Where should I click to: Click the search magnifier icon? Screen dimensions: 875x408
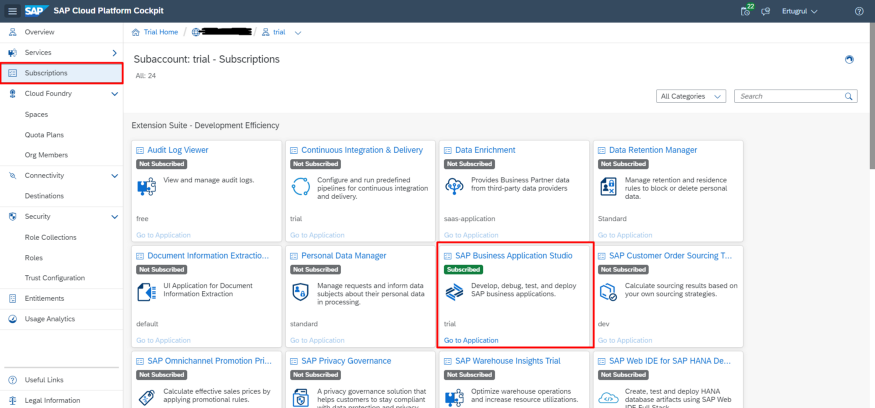point(849,96)
